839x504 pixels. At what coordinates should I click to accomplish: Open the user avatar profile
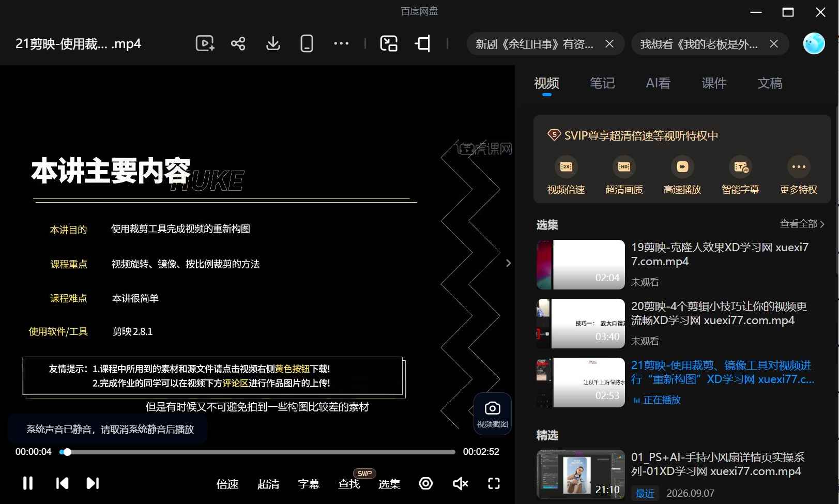(814, 43)
